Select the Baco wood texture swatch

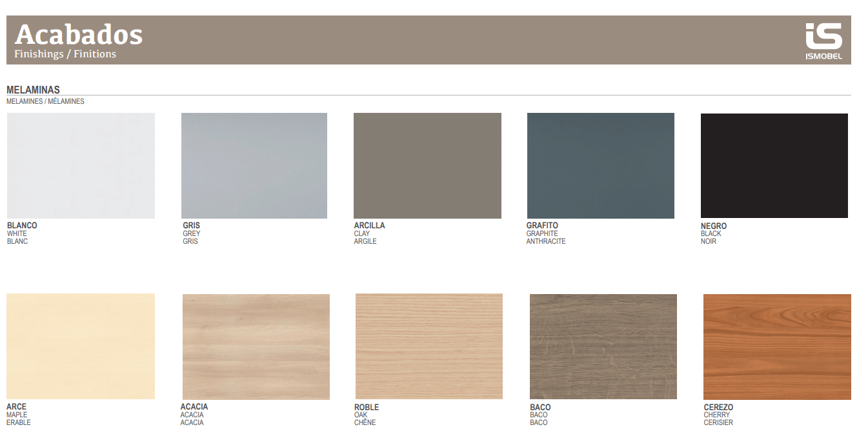click(603, 346)
